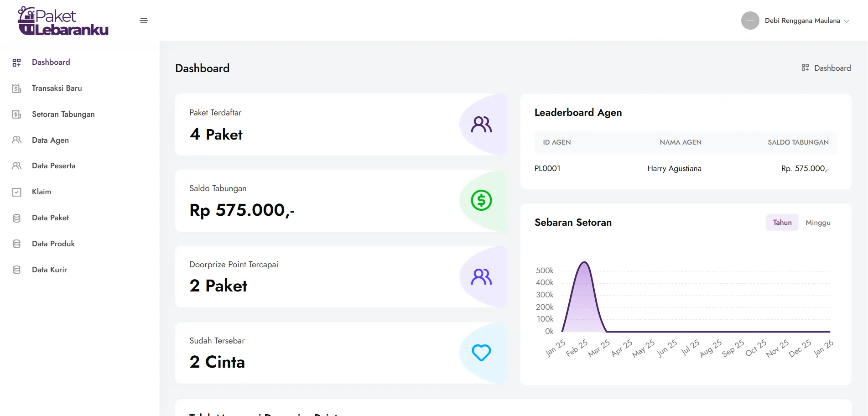Click the blue heart Sudah Tersebar icon
The image size is (868, 416).
[481, 353]
